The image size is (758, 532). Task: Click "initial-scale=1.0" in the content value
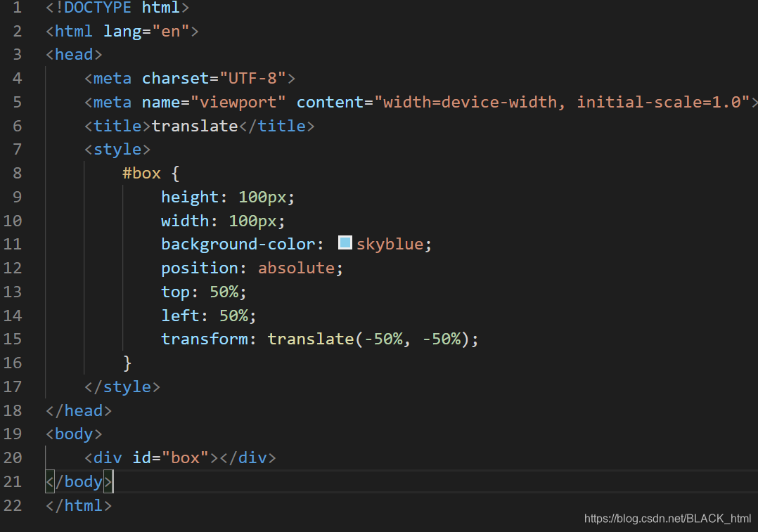[x=659, y=103]
